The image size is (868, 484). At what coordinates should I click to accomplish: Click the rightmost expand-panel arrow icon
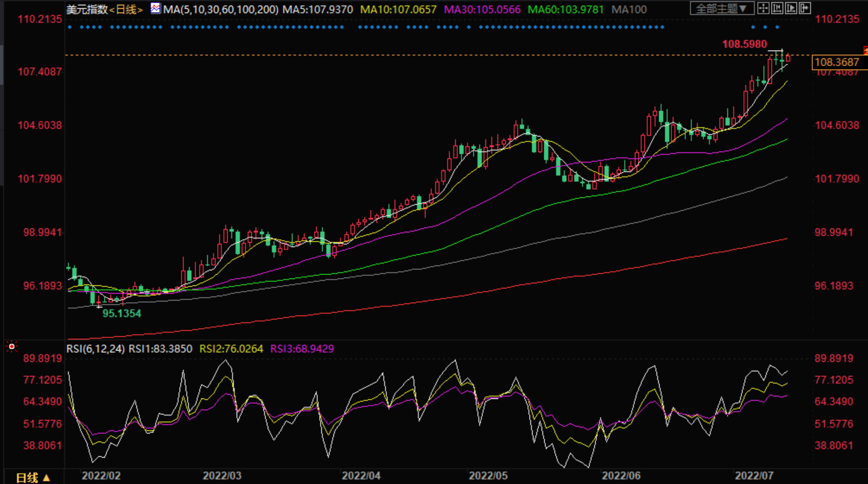(x=805, y=8)
